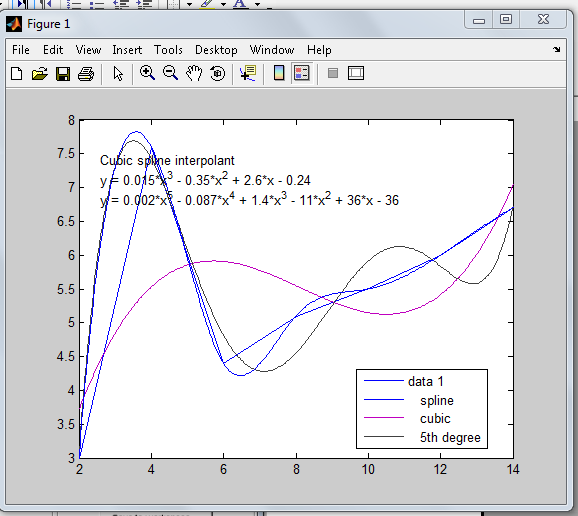
Task: Open a file with the folder icon
Action: point(40,73)
